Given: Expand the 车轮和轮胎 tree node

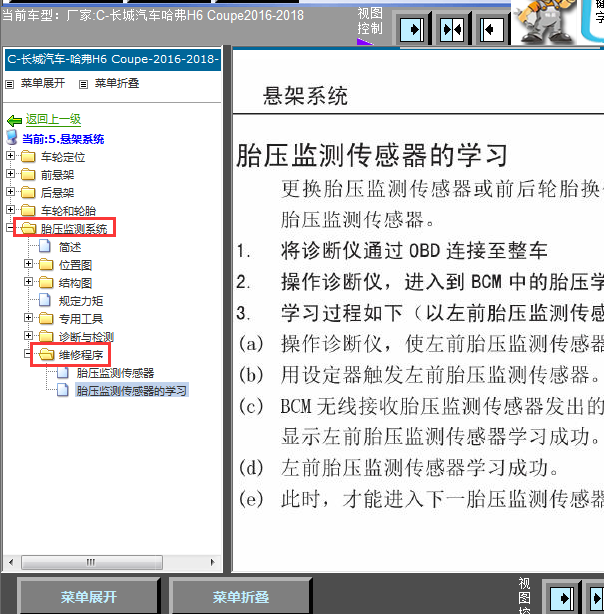Looking at the screenshot, I should click(11, 209).
